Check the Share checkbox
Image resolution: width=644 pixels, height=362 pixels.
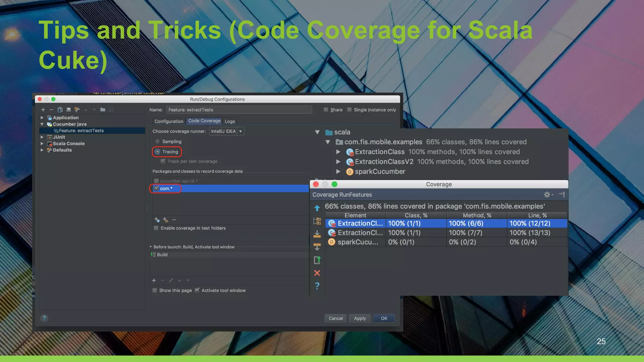pyautogui.click(x=326, y=110)
